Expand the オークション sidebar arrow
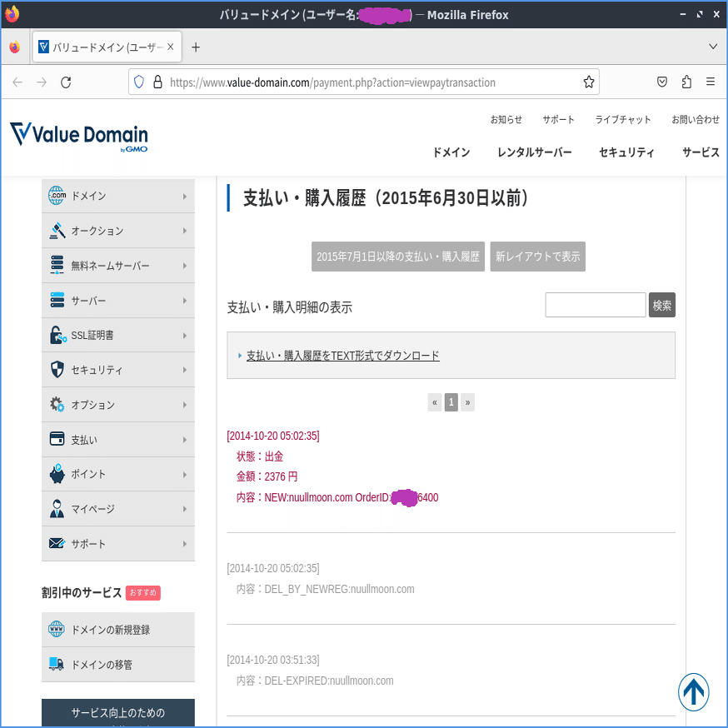 click(x=185, y=231)
